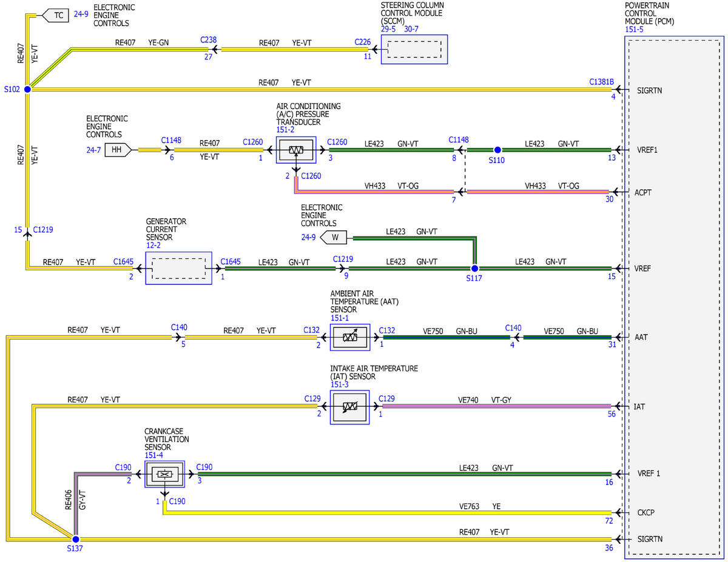Open page reference 24-7 beside HH connector
728x562 pixels.
point(93,149)
